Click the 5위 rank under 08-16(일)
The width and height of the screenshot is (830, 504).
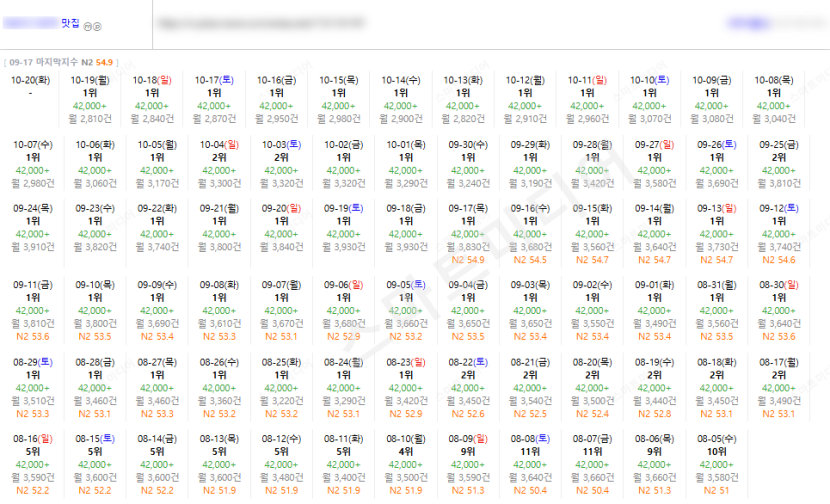pos(33,452)
